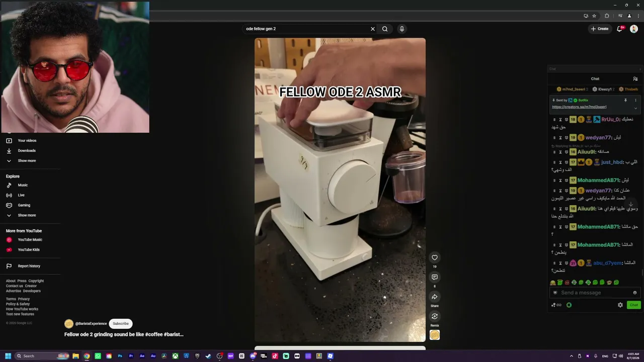Image resolution: width=644 pixels, height=362 pixels.
Task: Open the YouTube account avatar menu
Action: (634, 29)
